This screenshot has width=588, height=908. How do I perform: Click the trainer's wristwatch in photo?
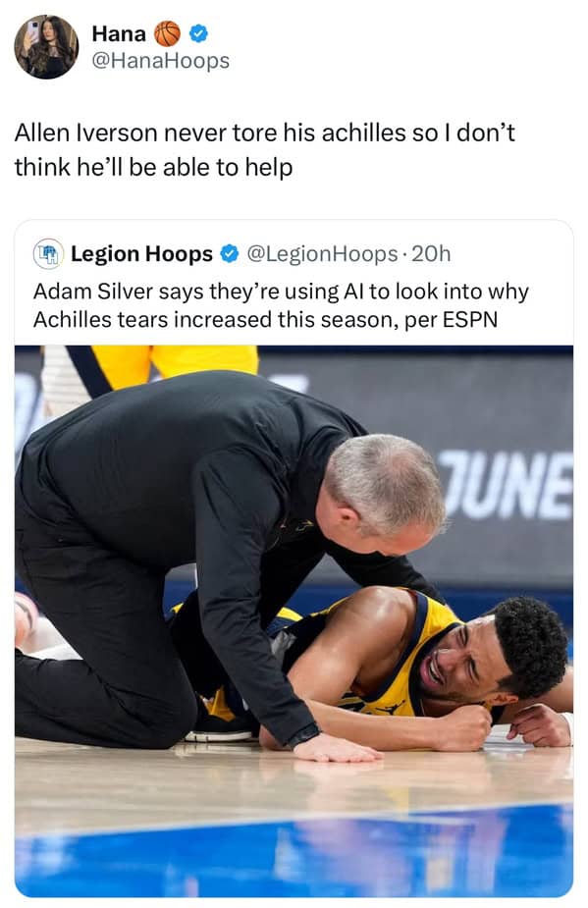pyautogui.click(x=304, y=736)
